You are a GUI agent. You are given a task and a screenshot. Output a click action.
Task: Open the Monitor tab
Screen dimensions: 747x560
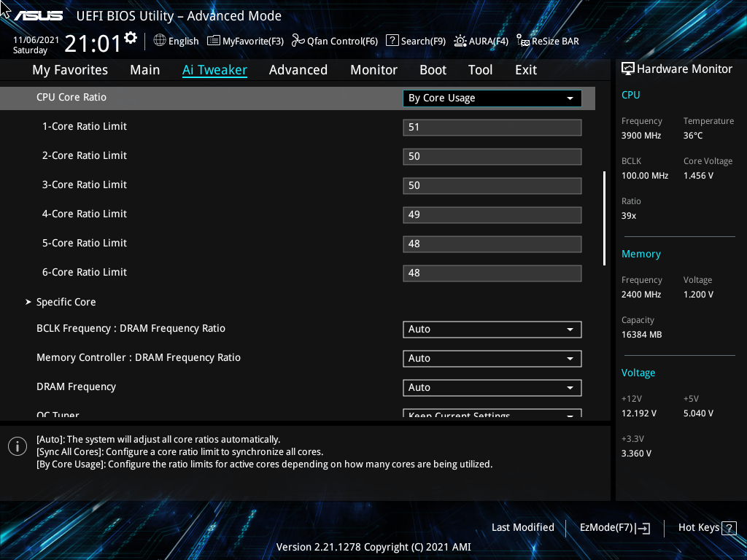click(x=374, y=70)
